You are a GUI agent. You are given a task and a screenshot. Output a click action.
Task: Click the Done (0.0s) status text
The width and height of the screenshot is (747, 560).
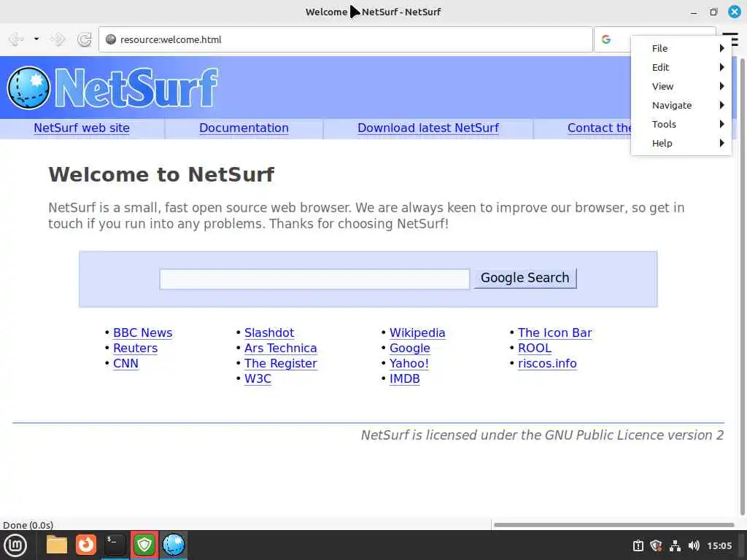(x=28, y=525)
